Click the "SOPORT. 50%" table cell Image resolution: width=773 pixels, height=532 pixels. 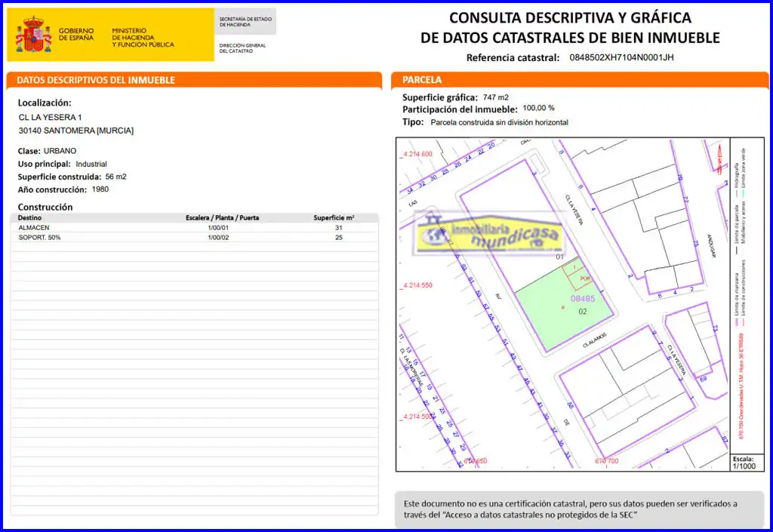[x=39, y=238]
